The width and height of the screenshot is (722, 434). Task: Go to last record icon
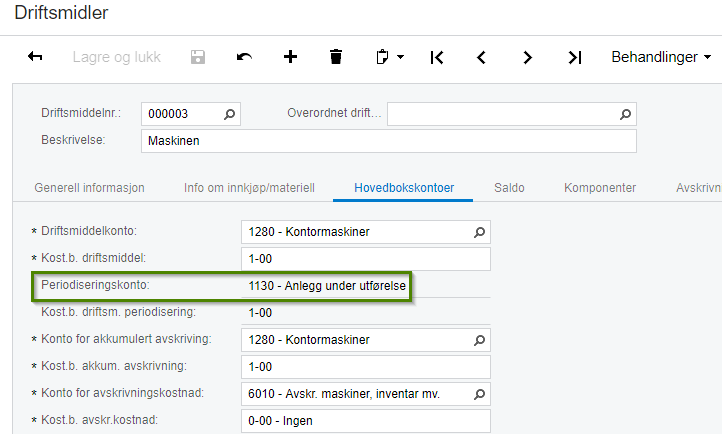[x=575, y=58]
